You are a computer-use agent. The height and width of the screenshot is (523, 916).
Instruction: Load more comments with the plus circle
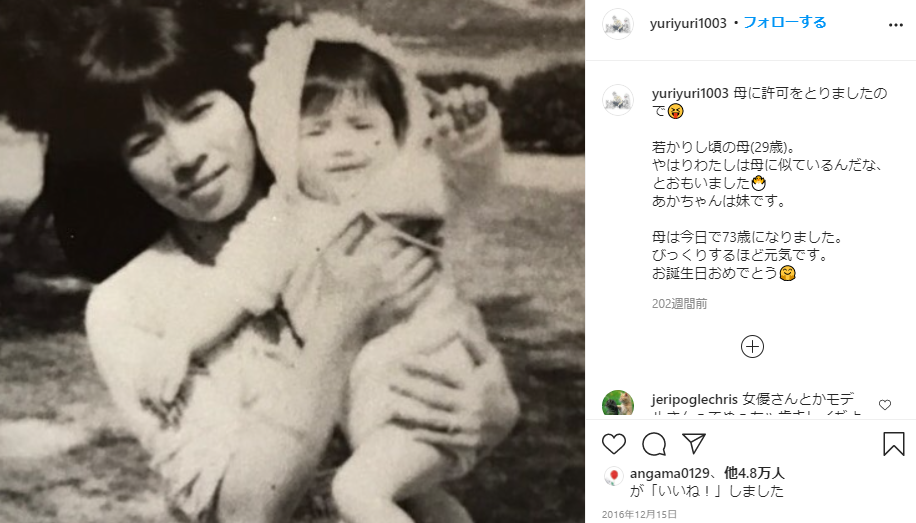click(x=752, y=347)
